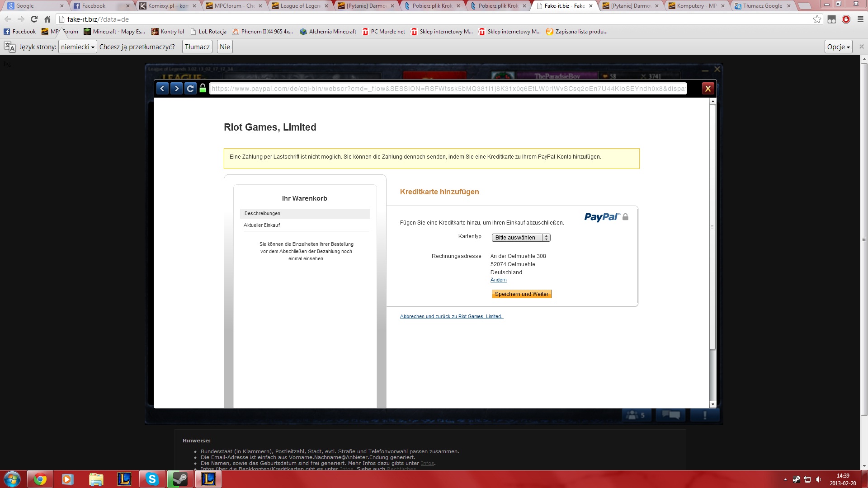Launch Chrome from the taskbar
The height and width of the screenshot is (488, 868).
(x=40, y=479)
